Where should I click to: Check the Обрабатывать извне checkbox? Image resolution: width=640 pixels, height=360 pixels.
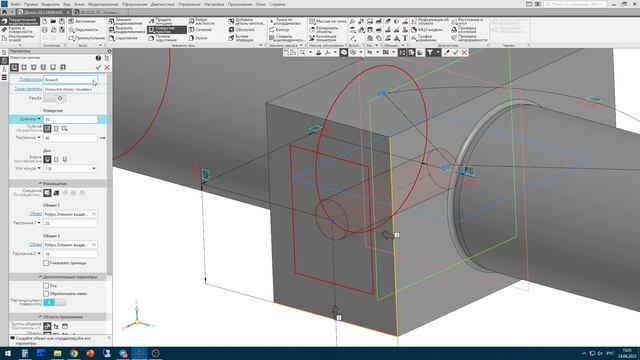click(x=46, y=293)
